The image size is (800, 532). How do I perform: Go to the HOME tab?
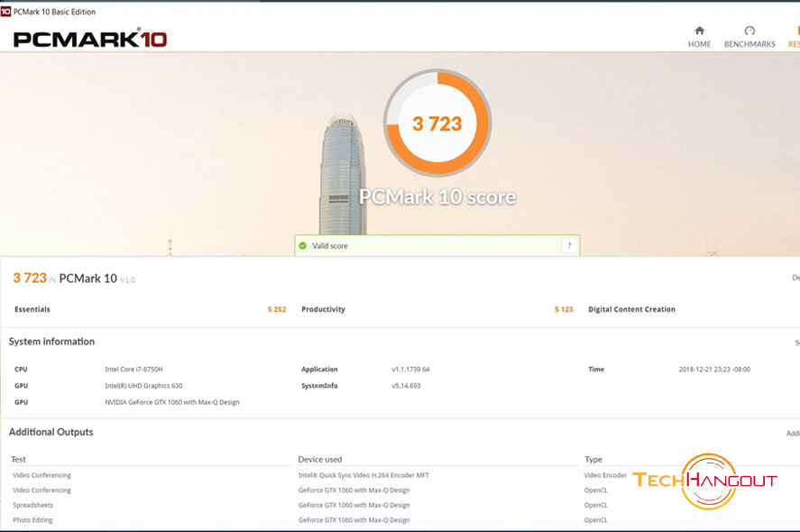pos(699,37)
